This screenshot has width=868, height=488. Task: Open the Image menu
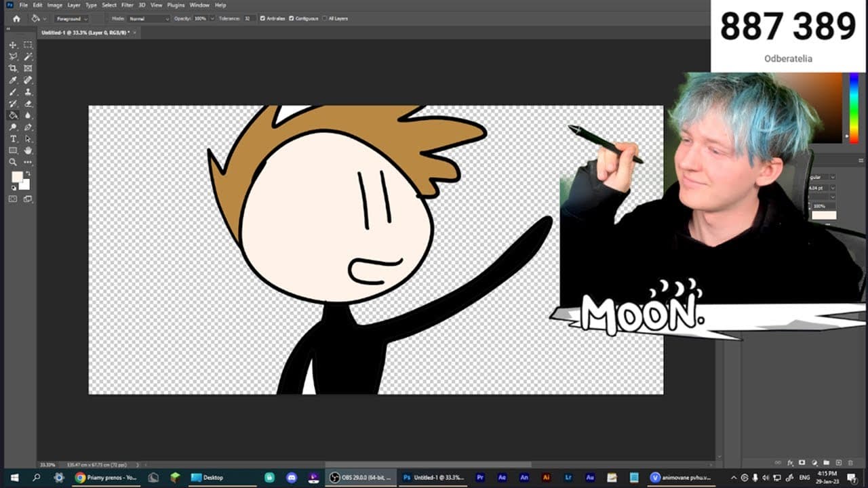pos(55,5)
